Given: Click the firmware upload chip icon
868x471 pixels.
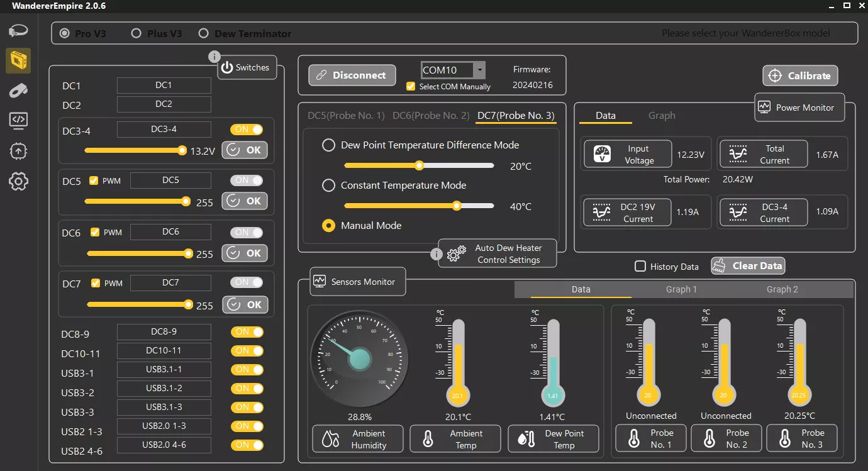Looking at the screenshot, I should coord(18,151).
